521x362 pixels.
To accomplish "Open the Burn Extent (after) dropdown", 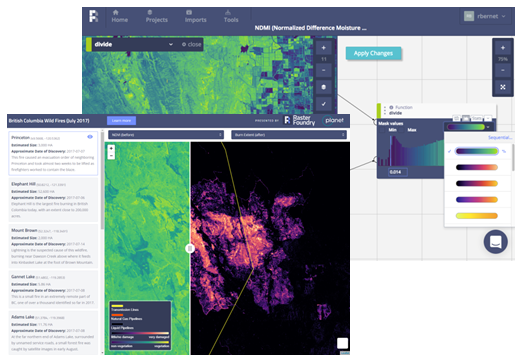I will point(289,135).
